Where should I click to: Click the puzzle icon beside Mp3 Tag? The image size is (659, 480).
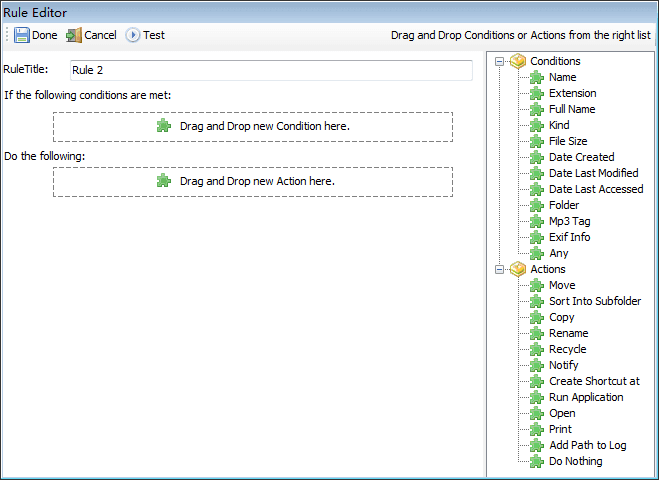pyautogui.click(x=537, y=221)
